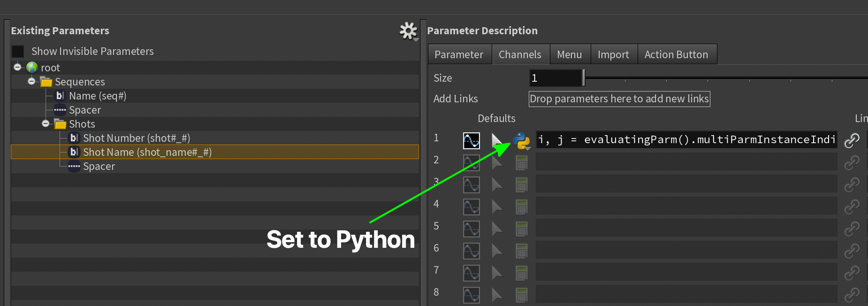
Task: Click the arrow pointer icon in row 1
Action: coord(496,140)
